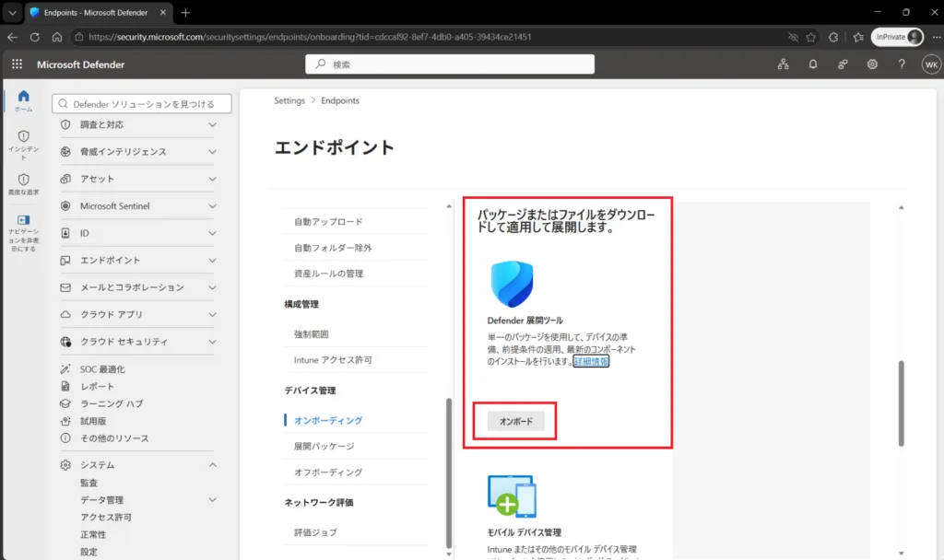This screenshot has width=944, height=560.
Task: Open 自動アップロード setting
Action: (328, 221)
